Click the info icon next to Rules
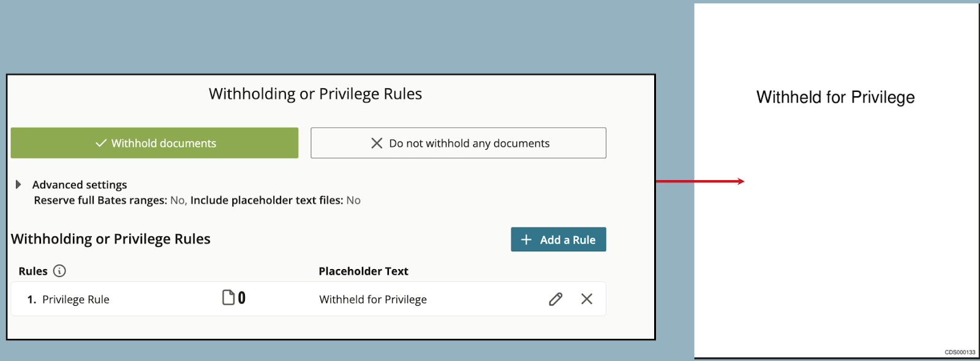 (59, 271)
